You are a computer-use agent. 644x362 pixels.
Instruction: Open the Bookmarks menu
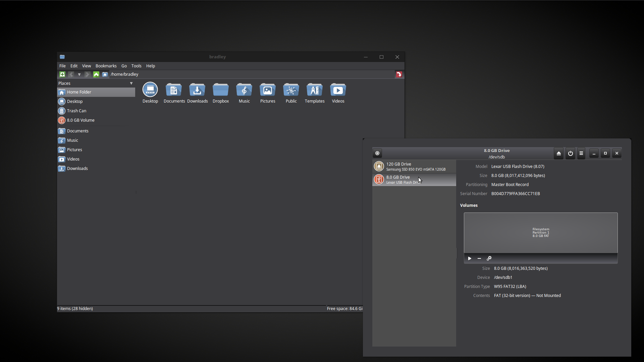[x=106, y=66]
